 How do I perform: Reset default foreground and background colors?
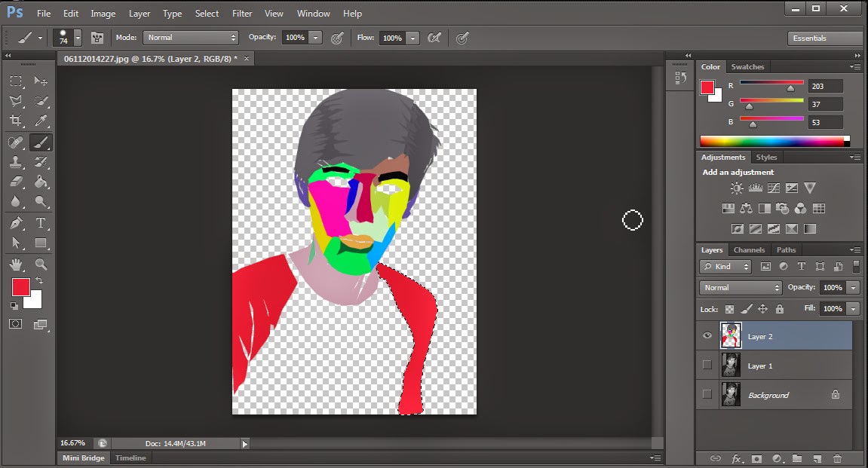click(14, 305)
